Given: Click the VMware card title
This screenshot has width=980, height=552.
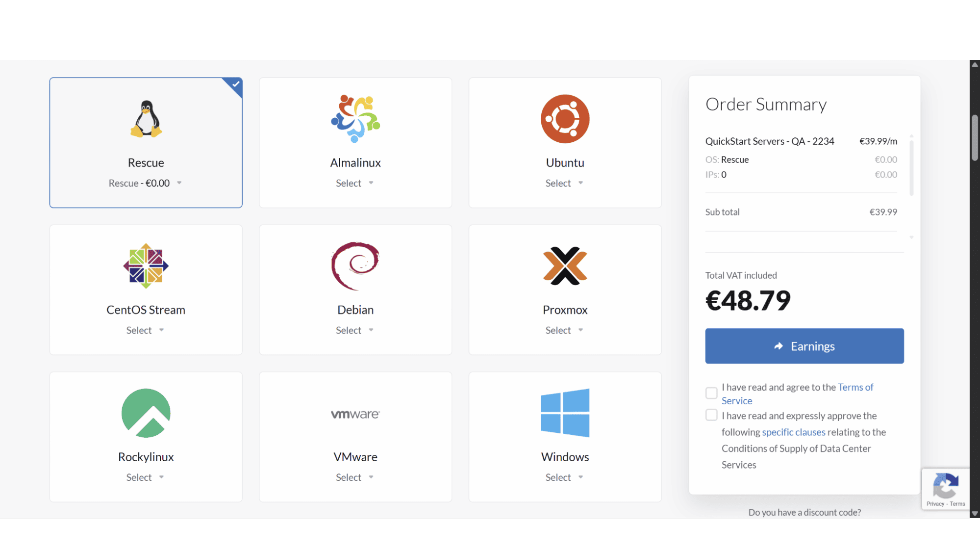Looking at the screenshot, I should 355,457.
